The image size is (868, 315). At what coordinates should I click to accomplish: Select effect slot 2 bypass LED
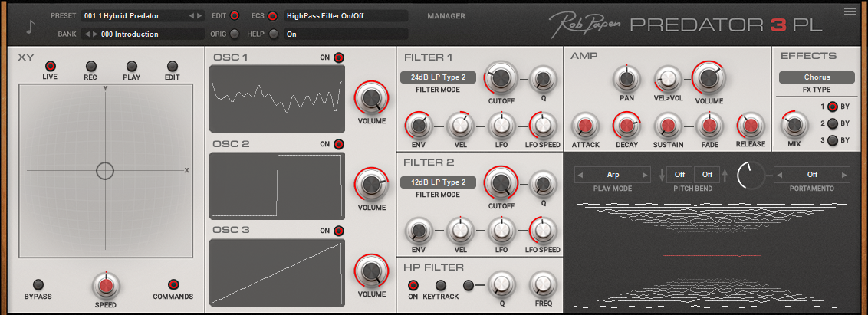click(x=833, y=124)
